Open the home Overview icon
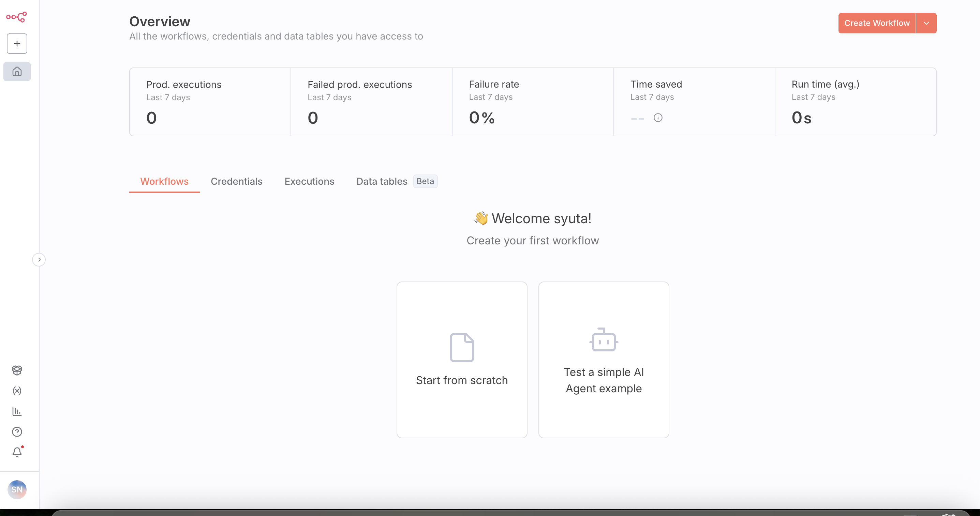Viewport: 980px width, 516px height. coord(17,72)
